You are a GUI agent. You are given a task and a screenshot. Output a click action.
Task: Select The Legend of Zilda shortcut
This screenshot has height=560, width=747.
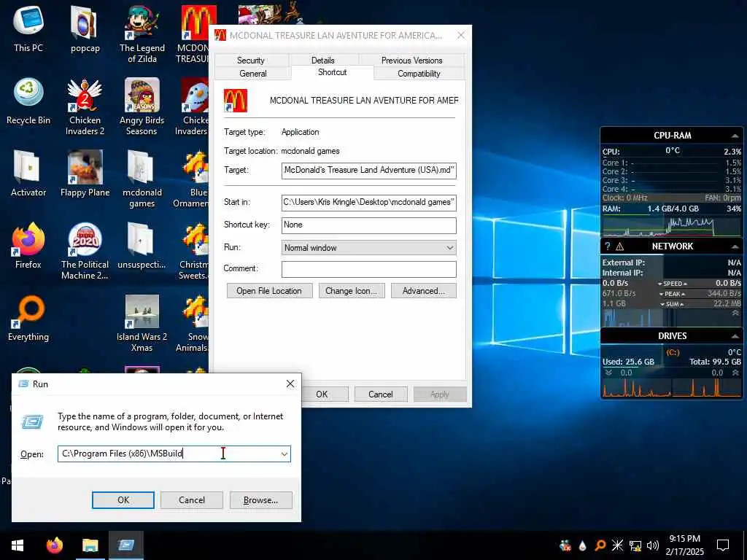(x=142, y=34)
